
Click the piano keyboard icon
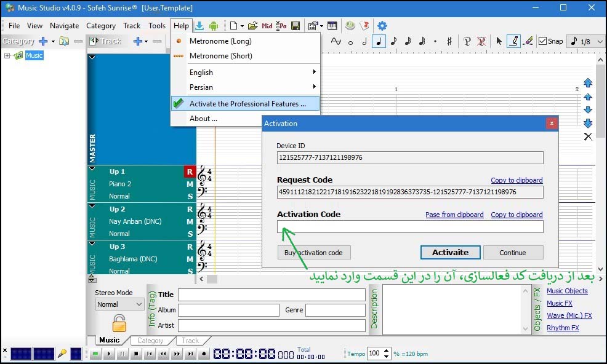coord(332,26)
